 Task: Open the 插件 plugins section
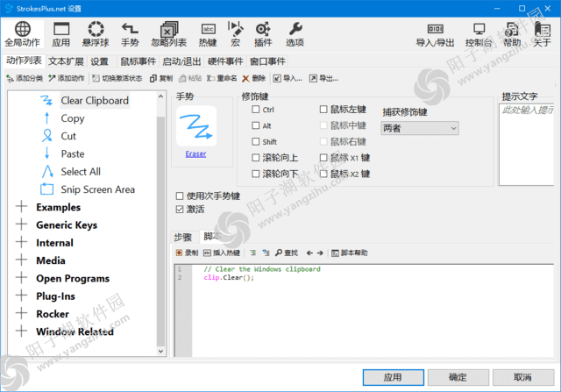click(263, 34)
